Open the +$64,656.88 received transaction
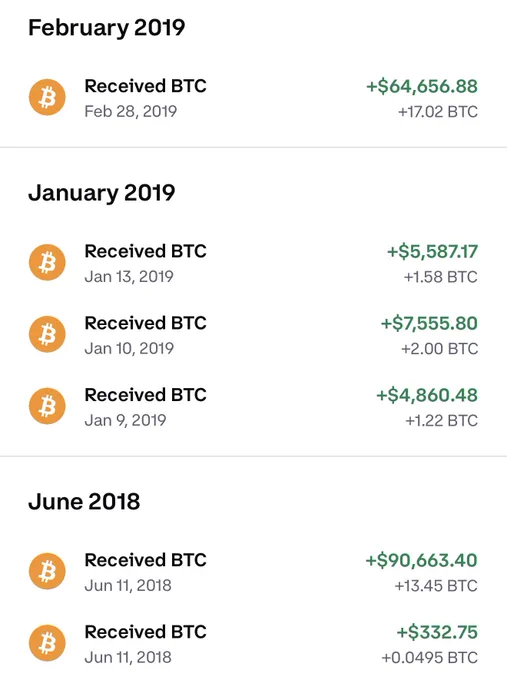 coord(253,98)
